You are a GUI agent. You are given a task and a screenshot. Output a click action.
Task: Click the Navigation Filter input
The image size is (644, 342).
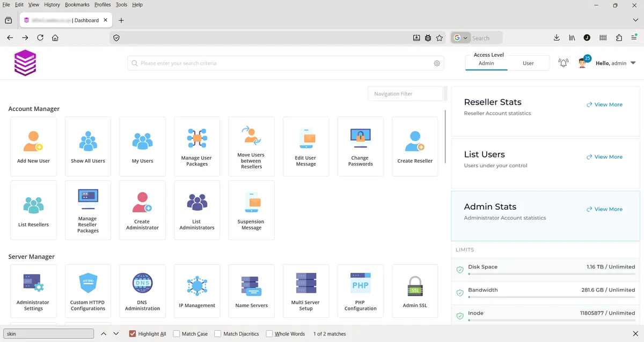(x=405, y=94)
